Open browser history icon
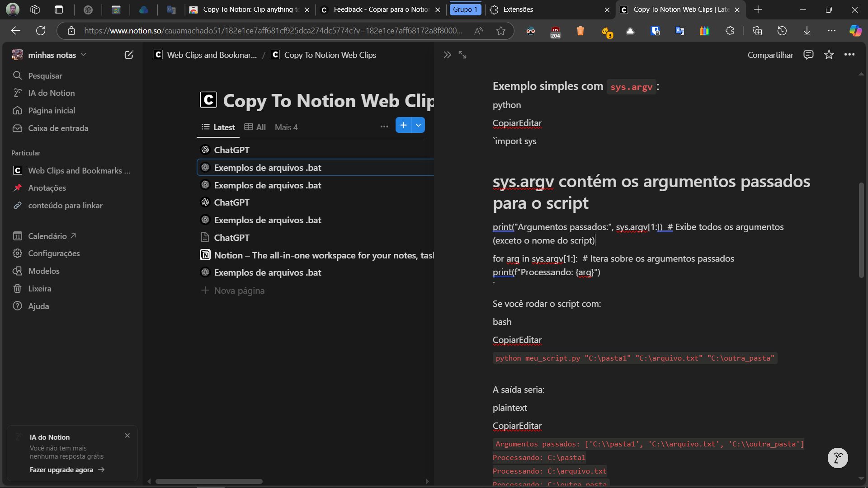Image resolution: width=868 pixels, height=488 pixels. click(782, 31)
